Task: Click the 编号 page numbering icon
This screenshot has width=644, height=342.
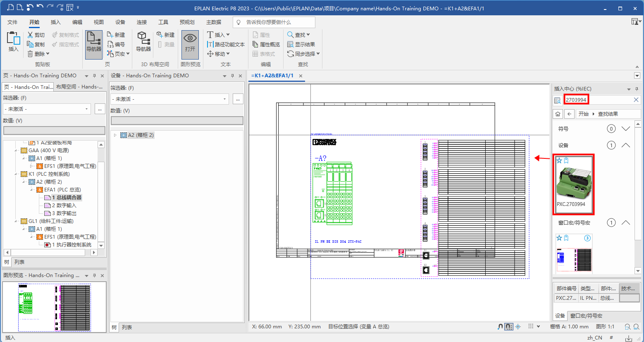Action: pos(110,44)
